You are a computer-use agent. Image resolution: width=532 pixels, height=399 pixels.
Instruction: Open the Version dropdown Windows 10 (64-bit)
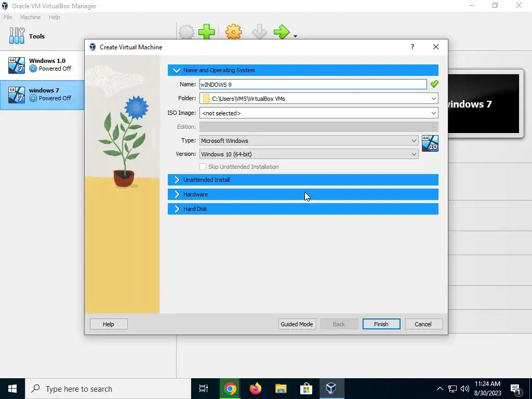coord(309,154)
